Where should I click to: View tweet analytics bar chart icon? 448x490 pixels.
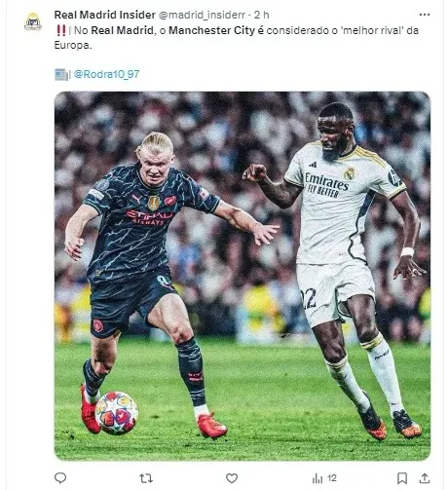click(x=317, y=478)
